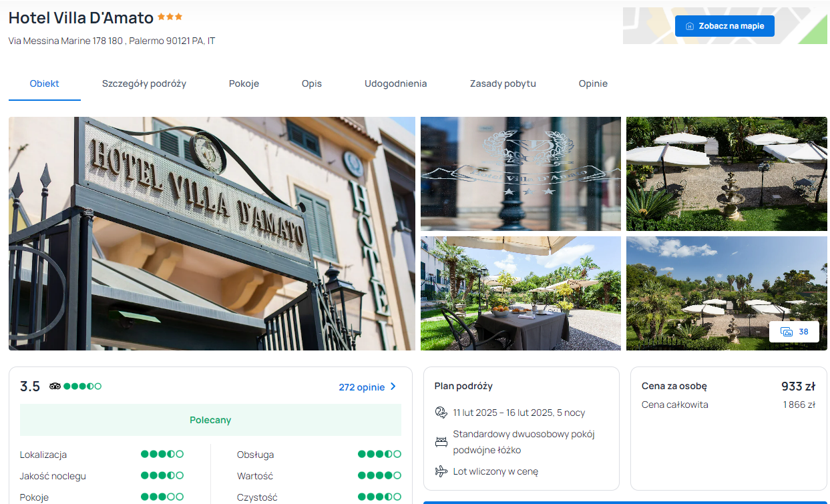Click the calendar globe icon by travel dates
Viewport: 830px width, 504px height.
point(441,413)
